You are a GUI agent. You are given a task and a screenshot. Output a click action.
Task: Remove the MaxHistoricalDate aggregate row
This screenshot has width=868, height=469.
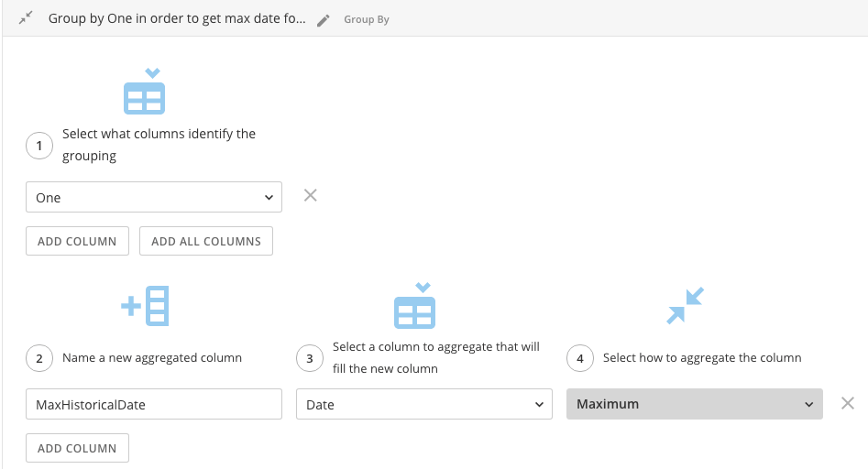click(848, 403)
